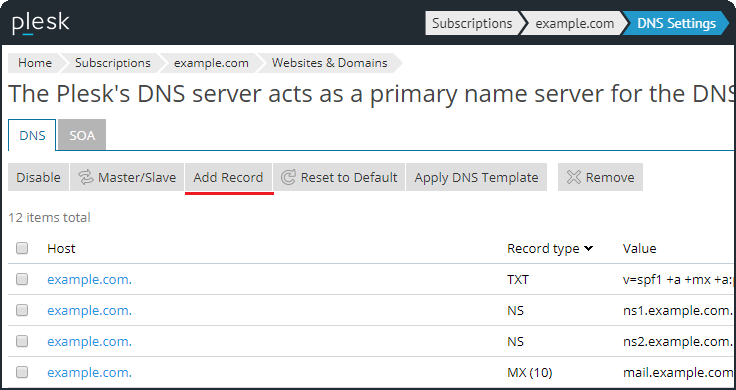Go to Home in the breadcrumb
The height and width of the screenshot is (390, 736).
[x=35, y=63]
